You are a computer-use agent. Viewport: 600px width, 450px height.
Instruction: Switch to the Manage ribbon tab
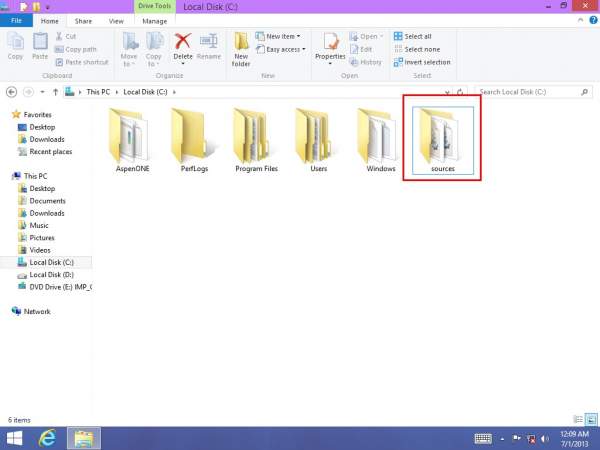tap(155, 21)
